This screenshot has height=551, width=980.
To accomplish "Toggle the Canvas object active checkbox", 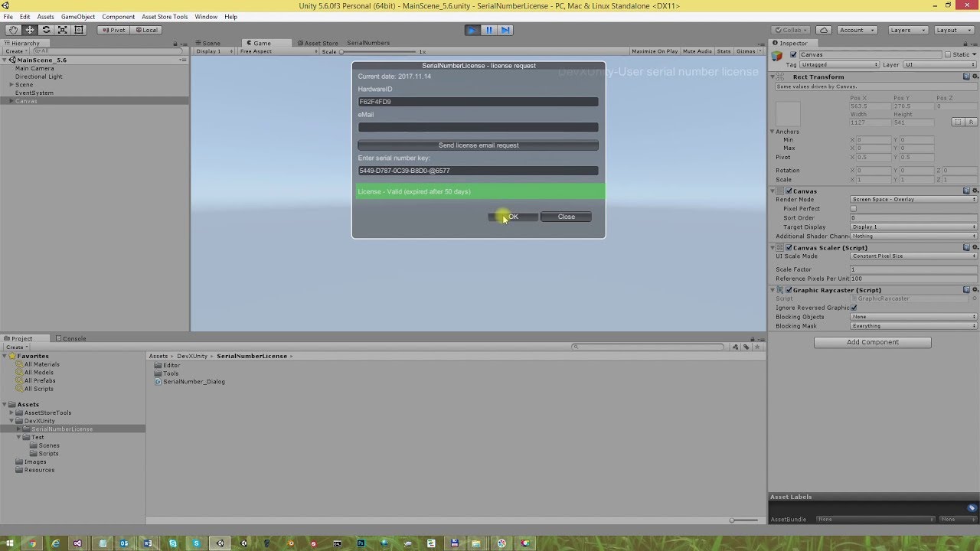I will (x=793, y=55).
